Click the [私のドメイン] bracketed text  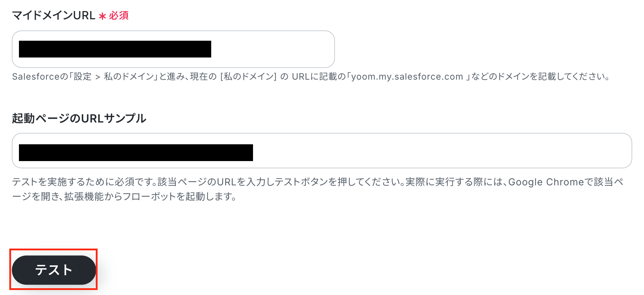(x=248, y=77)
